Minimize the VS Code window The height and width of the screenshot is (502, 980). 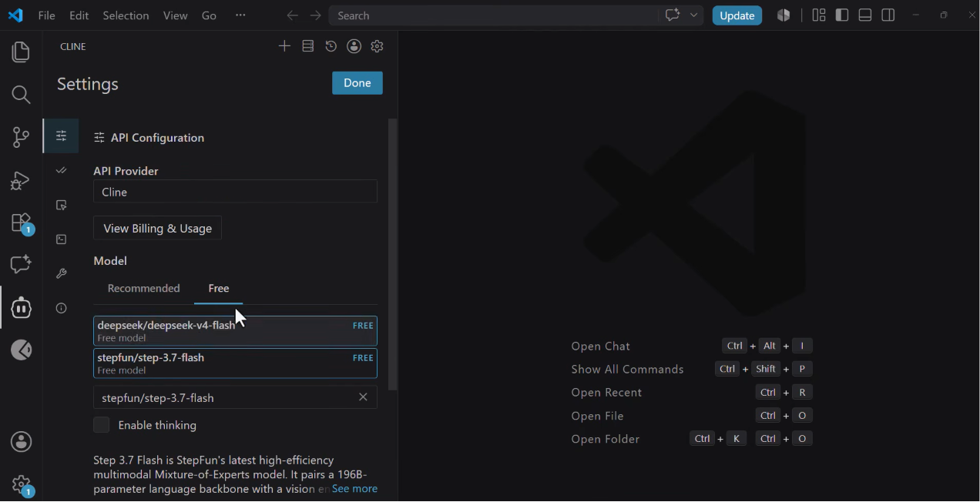pyautogui.click(x=916, y=15)
